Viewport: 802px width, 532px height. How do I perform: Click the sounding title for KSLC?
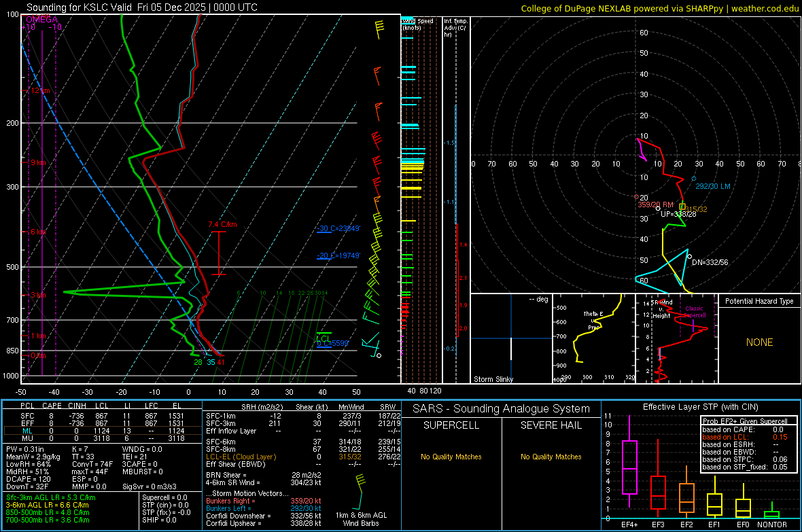click(141, 7)
